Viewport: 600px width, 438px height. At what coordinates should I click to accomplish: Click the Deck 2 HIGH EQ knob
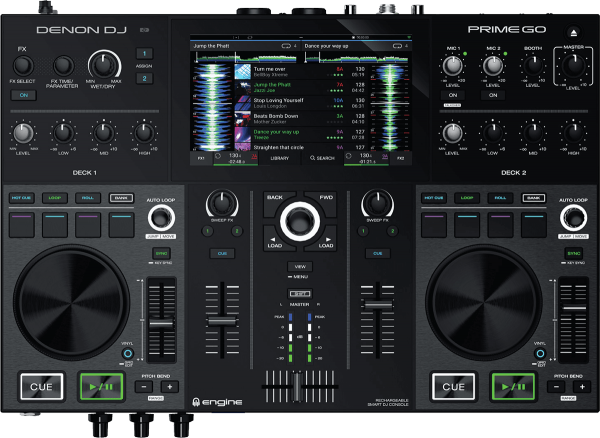tap(573, 133)
